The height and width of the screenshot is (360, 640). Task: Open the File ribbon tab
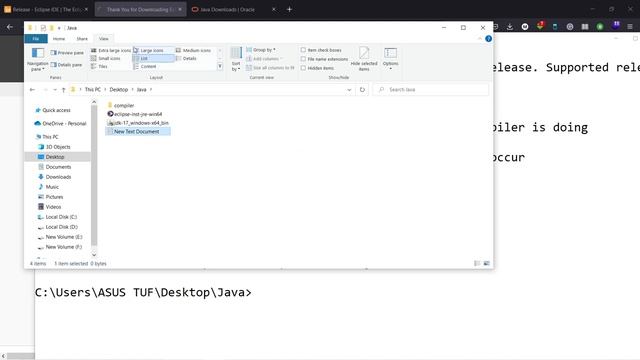[x=36, y=39]
